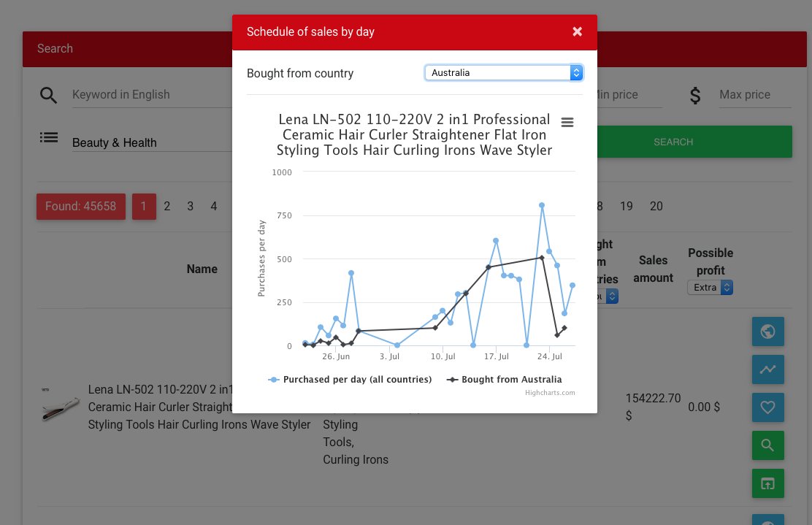This screenshot has width=812, height=525.
Task: Go to page 20
Action: pyautogui.click(x=656, y=206)
